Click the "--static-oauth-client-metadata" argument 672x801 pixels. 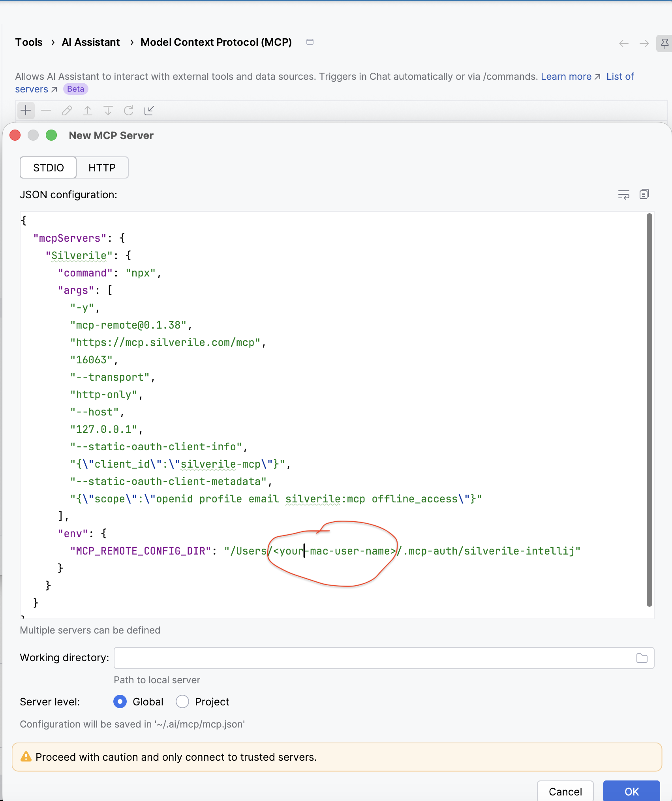(x=168, y=481)
